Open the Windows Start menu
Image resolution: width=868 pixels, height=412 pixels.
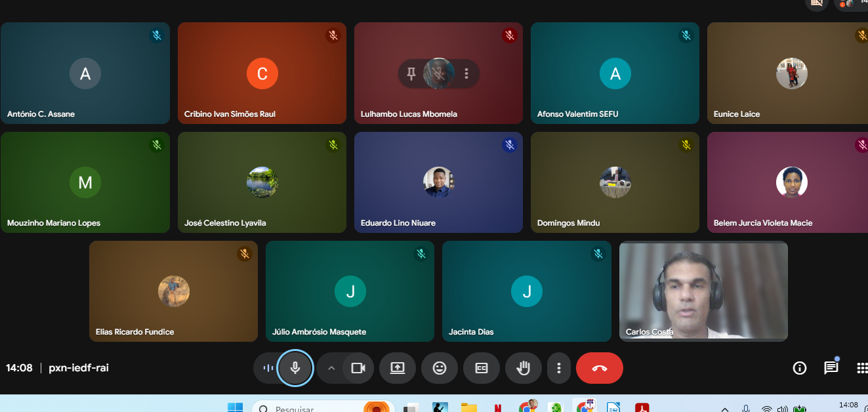[235, 407]
